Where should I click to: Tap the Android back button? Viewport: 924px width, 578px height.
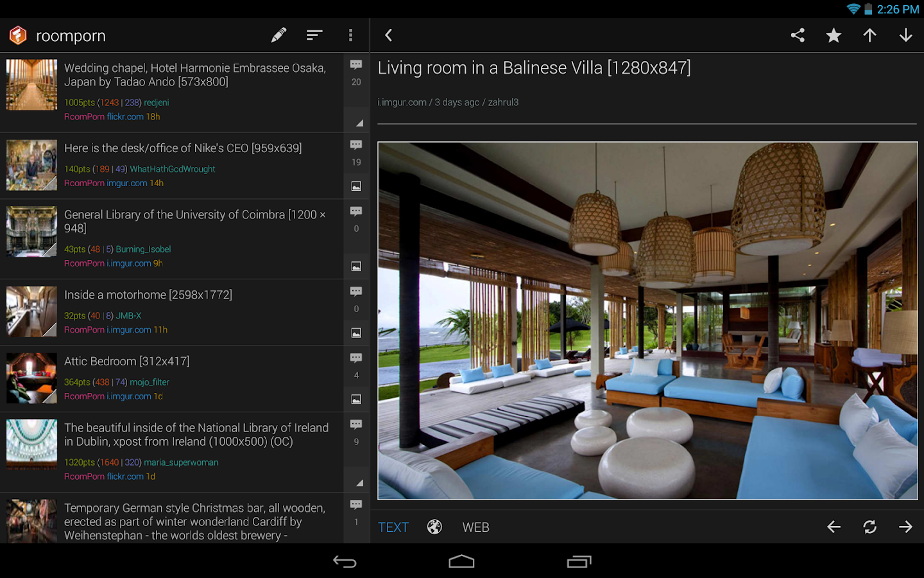[345, 562]
